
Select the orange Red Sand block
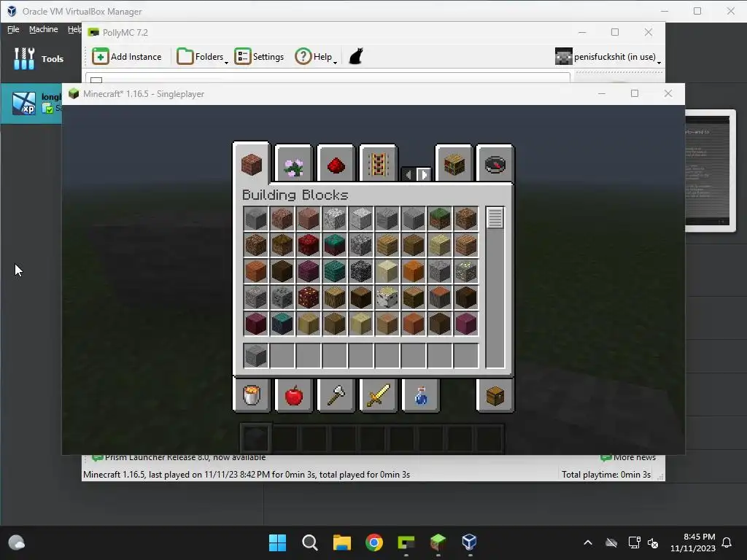pyautogui.click(x=413, y=271)
